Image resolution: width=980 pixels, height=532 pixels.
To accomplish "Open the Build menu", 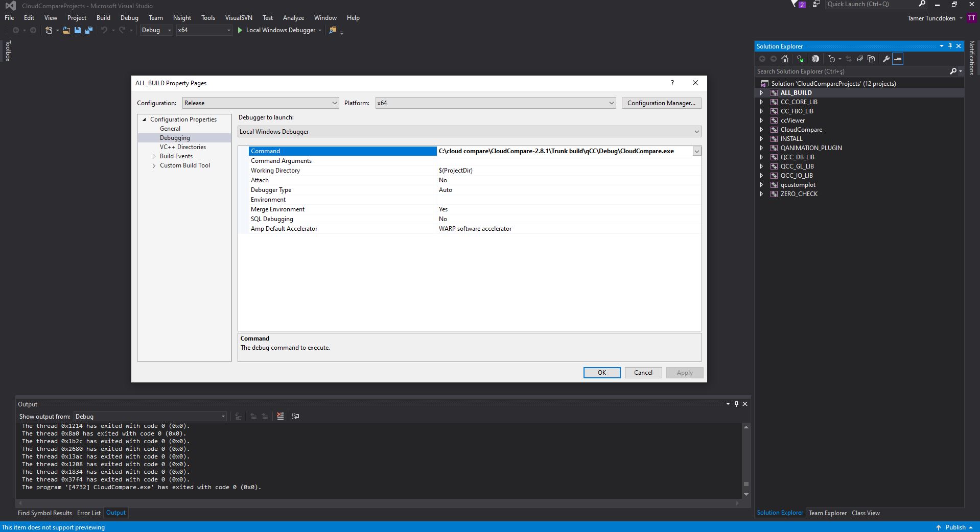I will 103,18.
